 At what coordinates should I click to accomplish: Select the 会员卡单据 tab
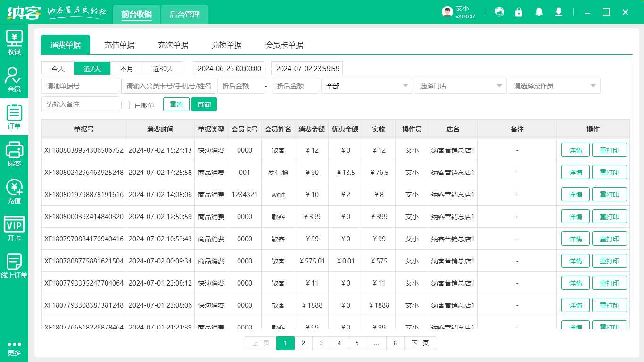[x=284, y=45]
